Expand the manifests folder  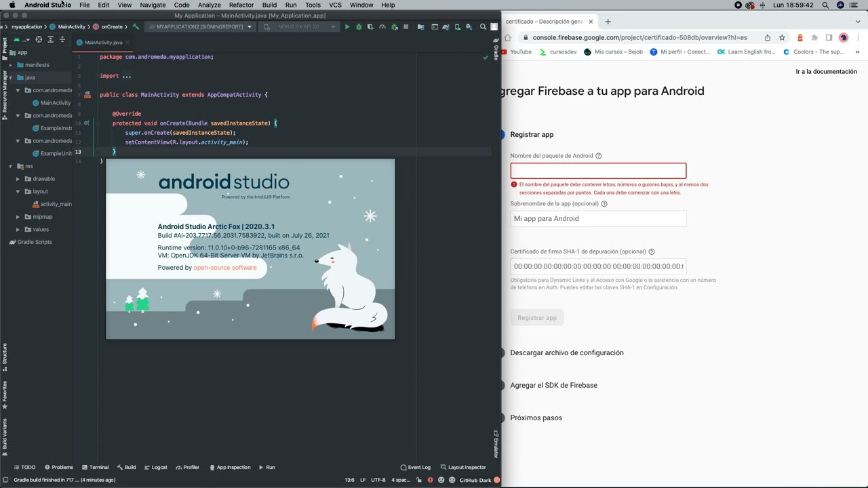pos(10,65)
